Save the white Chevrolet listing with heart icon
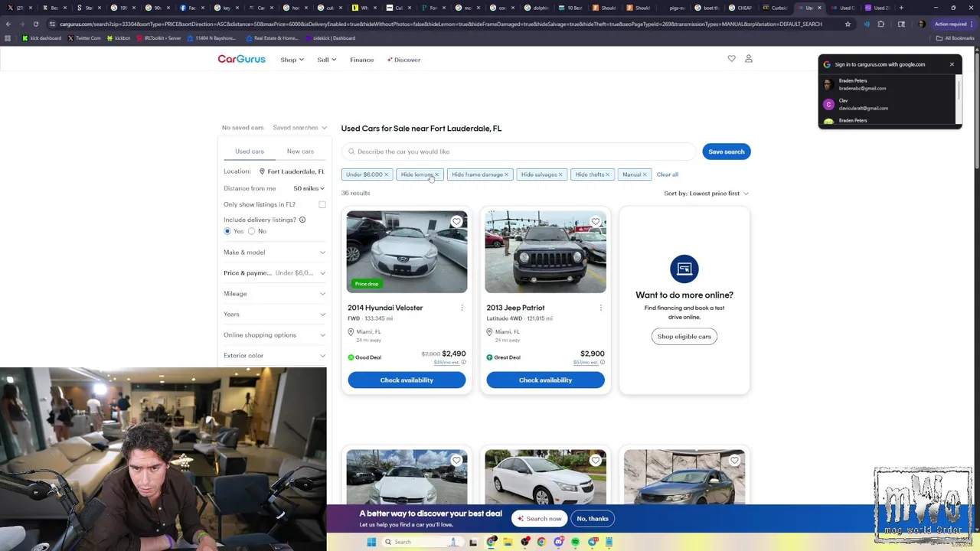 tap(596, 461)
